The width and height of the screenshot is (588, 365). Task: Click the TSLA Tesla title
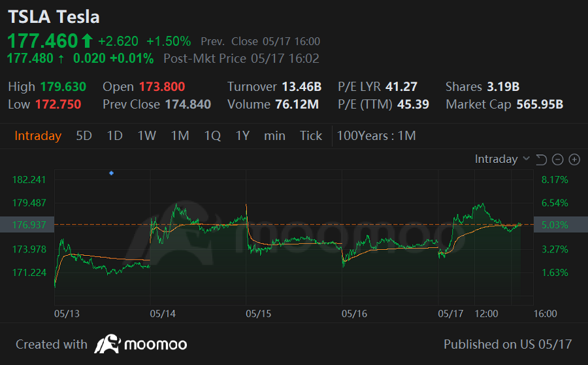coord(54,17)
